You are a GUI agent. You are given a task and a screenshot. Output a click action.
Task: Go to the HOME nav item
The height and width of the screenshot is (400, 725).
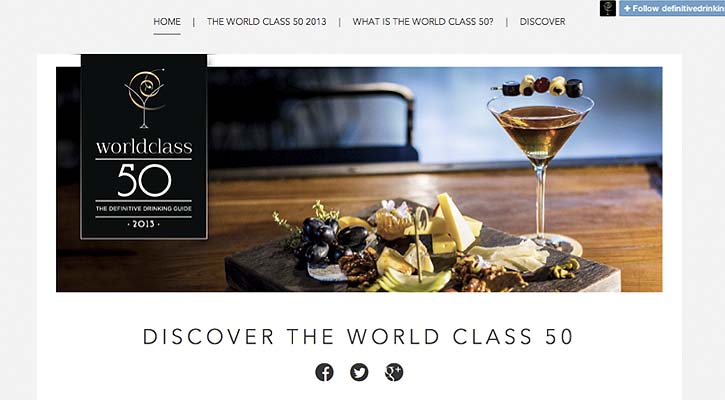click(167, 22)
